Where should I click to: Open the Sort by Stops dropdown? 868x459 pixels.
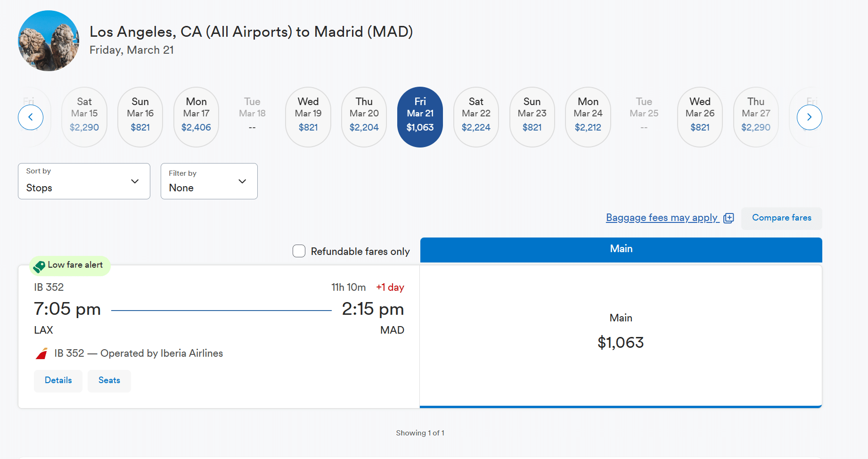84,181
